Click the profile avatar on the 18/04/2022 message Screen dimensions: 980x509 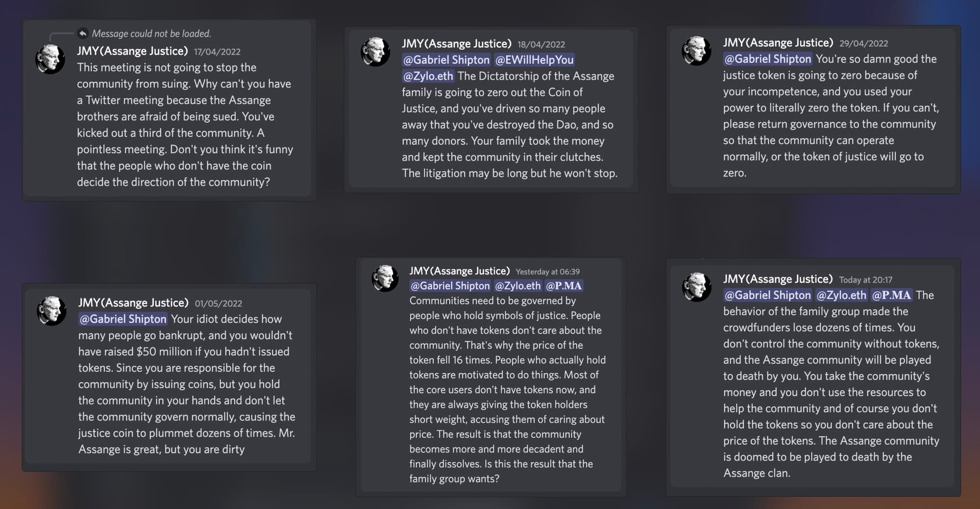click(375, 52)
